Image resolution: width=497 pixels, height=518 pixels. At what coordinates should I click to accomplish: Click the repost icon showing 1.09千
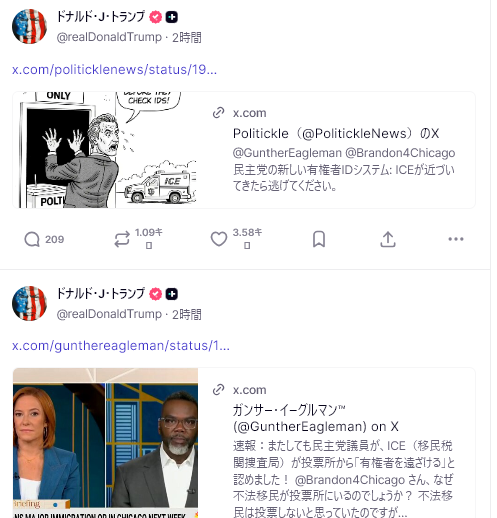tap(122, 239)
